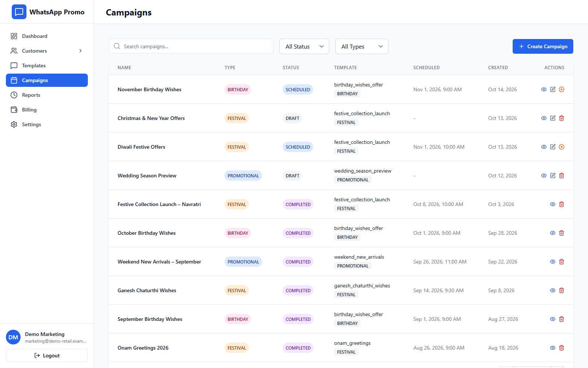The width and height of the screenshot is (588, 368).
Task: Click the DM user avatar
Action: pos(13,337)
